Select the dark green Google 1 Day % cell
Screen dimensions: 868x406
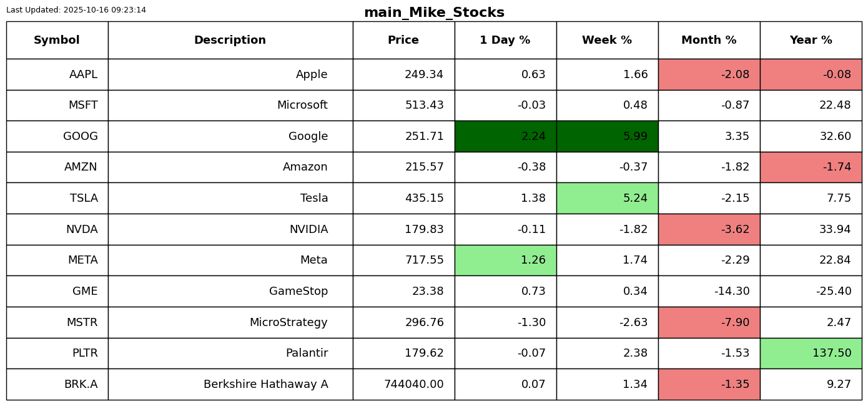505,136
